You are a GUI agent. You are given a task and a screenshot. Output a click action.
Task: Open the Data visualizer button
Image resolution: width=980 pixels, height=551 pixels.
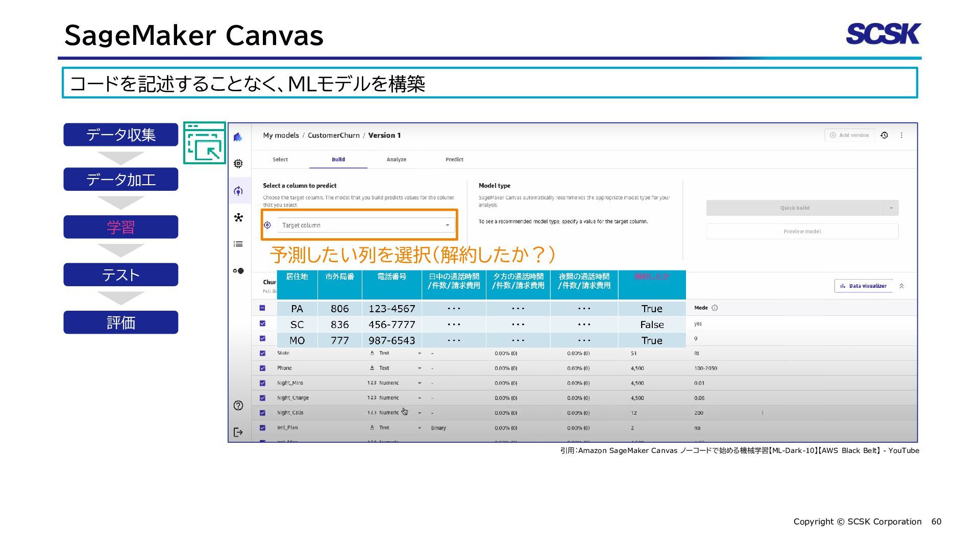(x=864, y=286)
